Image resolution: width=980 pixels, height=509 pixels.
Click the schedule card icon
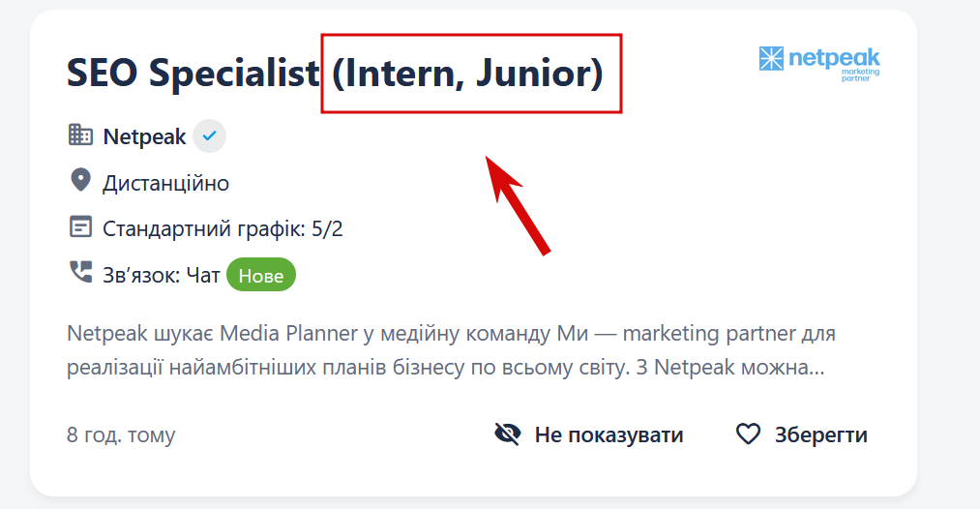click(x=80, y=227)
